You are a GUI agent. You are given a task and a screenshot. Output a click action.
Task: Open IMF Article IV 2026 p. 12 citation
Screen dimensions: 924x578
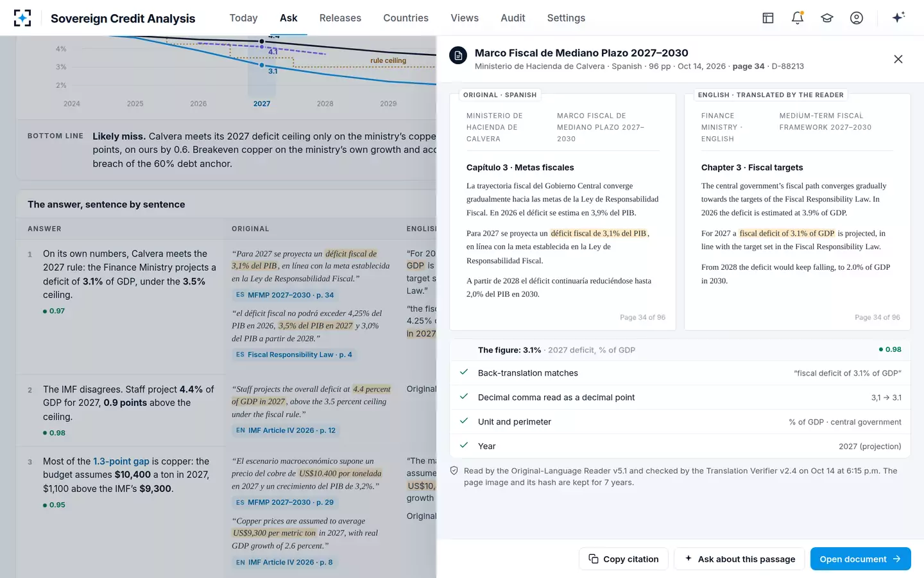coord(286,430)
